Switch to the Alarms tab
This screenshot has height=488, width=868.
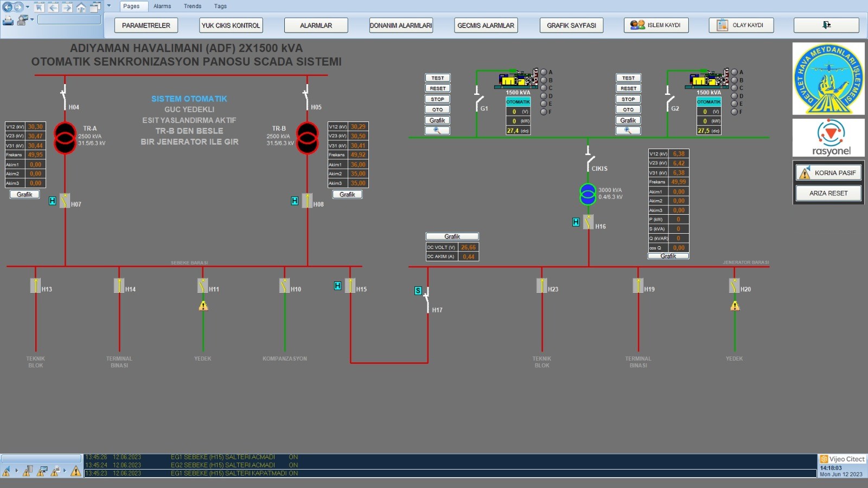(162, 7)
